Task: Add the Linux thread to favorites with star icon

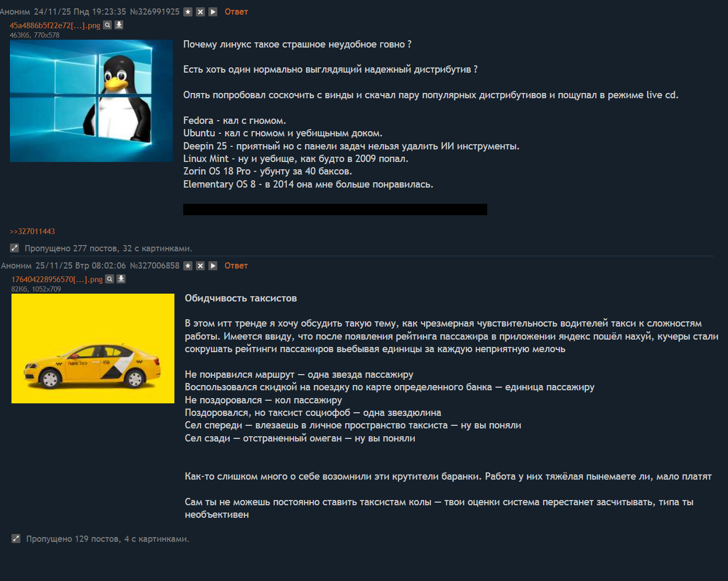Action: pyautogui.click(x=188, y=11)
